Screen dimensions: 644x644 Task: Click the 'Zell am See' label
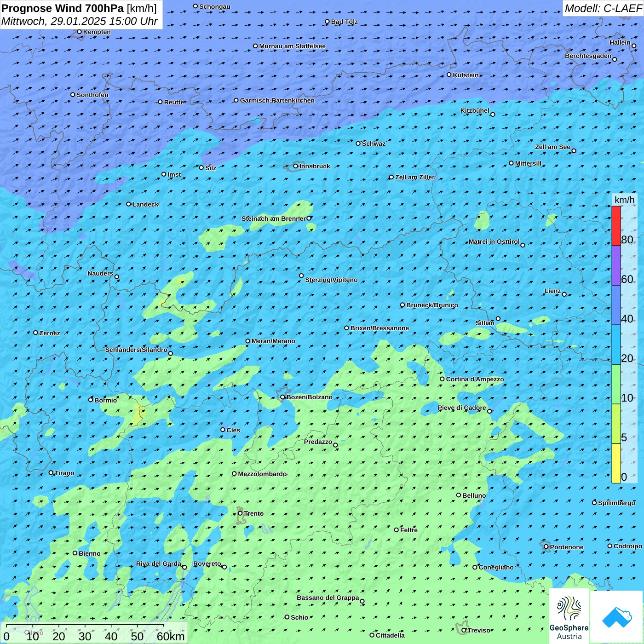coord(552,147)
